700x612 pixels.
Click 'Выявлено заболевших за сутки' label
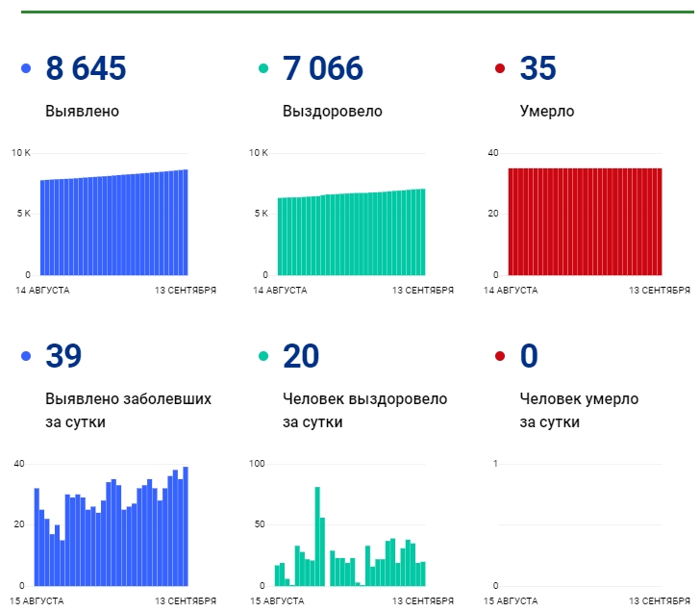point(128,410)
